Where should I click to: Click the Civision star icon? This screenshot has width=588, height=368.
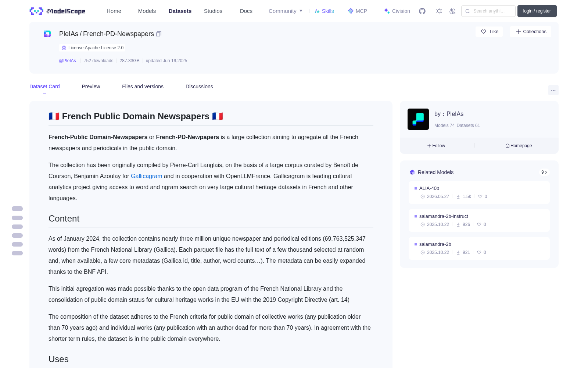coord(387,11)
